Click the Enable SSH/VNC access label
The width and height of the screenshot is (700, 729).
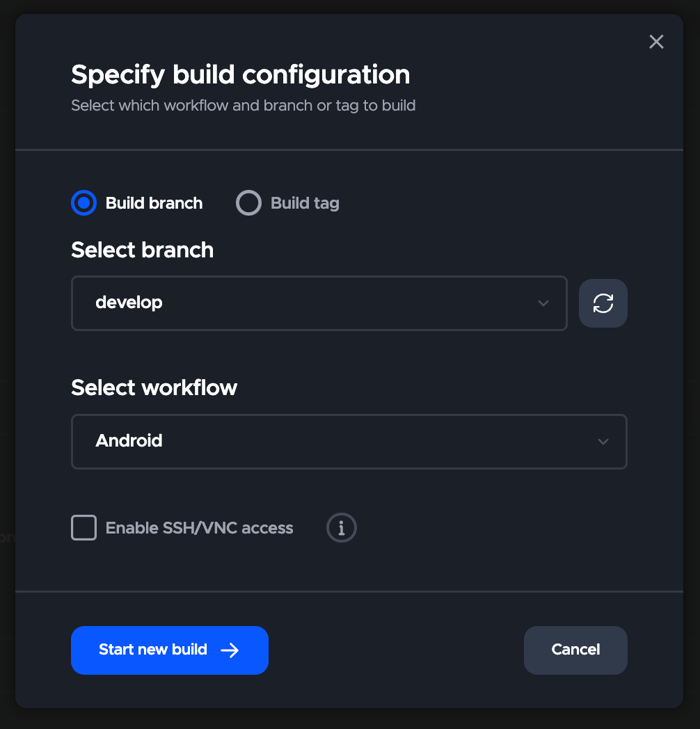coord(199,528)
